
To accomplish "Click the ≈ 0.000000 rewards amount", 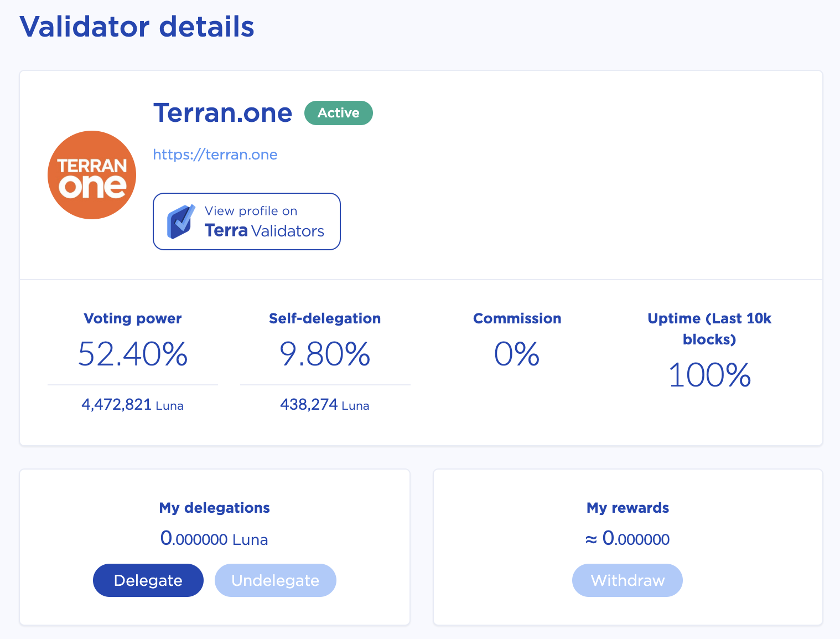I will pyautogui.click(x=628, y=538).
